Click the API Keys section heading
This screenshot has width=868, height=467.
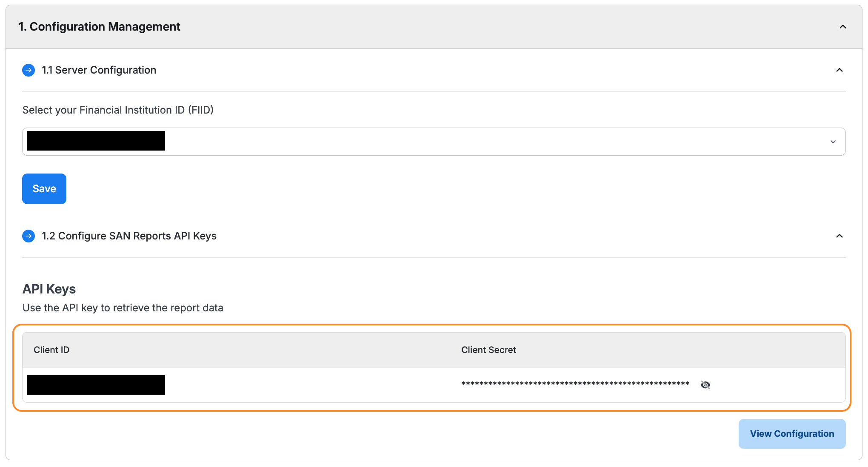point(49,289)
